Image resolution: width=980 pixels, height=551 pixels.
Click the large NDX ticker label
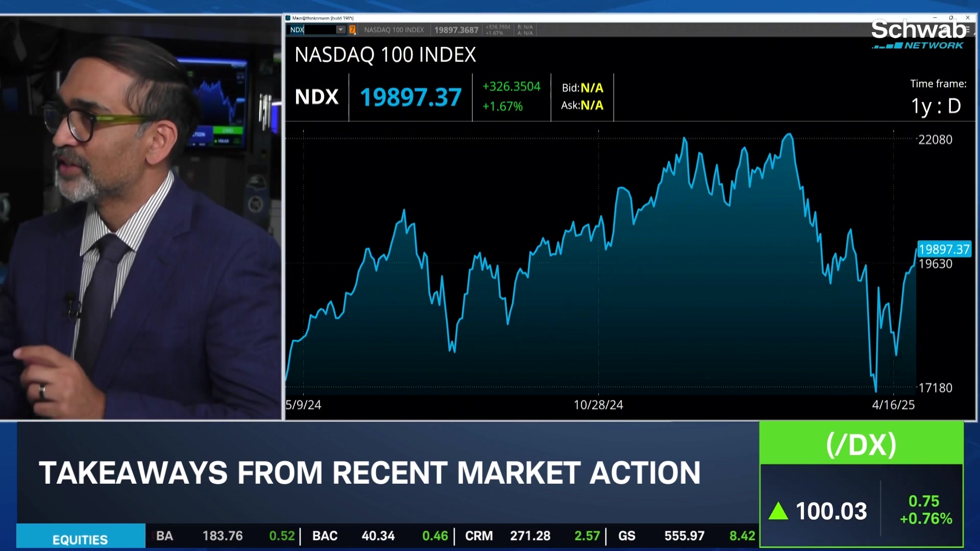316,97
